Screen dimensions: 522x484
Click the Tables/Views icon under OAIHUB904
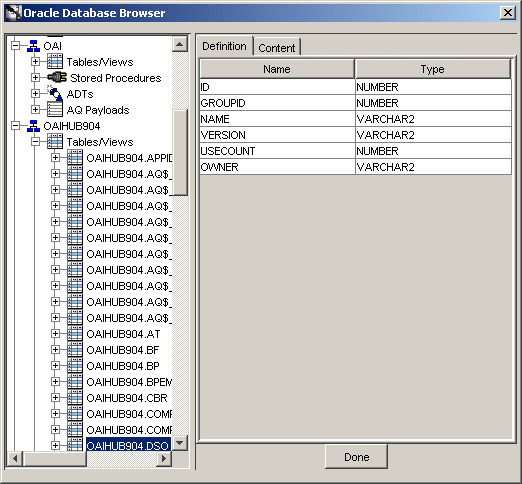tap(55, 142)
